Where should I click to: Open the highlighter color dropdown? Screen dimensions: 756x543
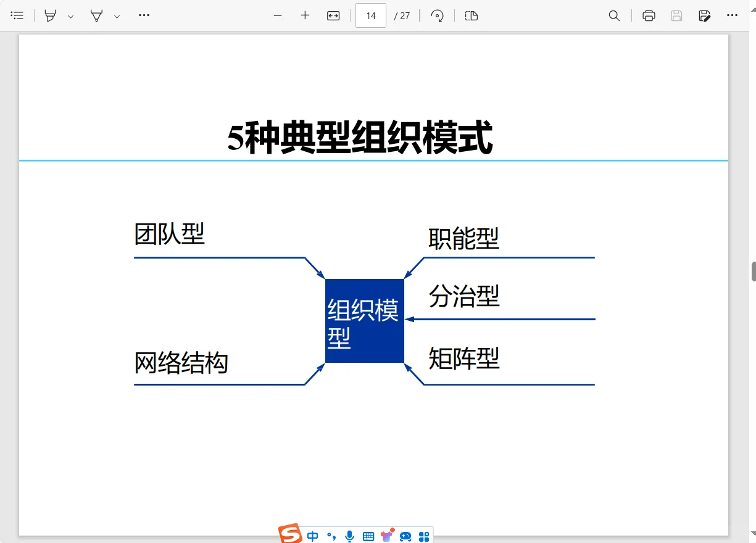click(70, 15)
